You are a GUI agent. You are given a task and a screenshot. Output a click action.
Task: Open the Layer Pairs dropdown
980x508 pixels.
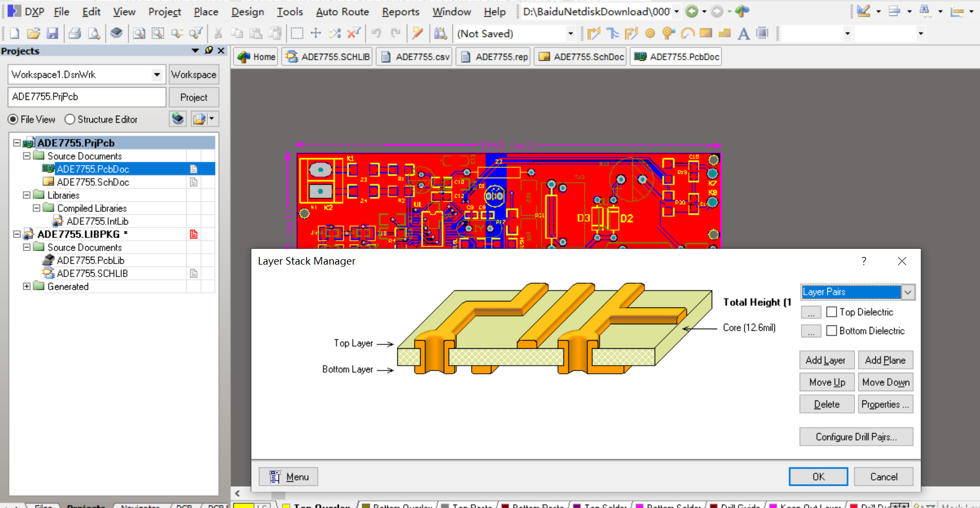pyautogui.click(x=908, y=292)
